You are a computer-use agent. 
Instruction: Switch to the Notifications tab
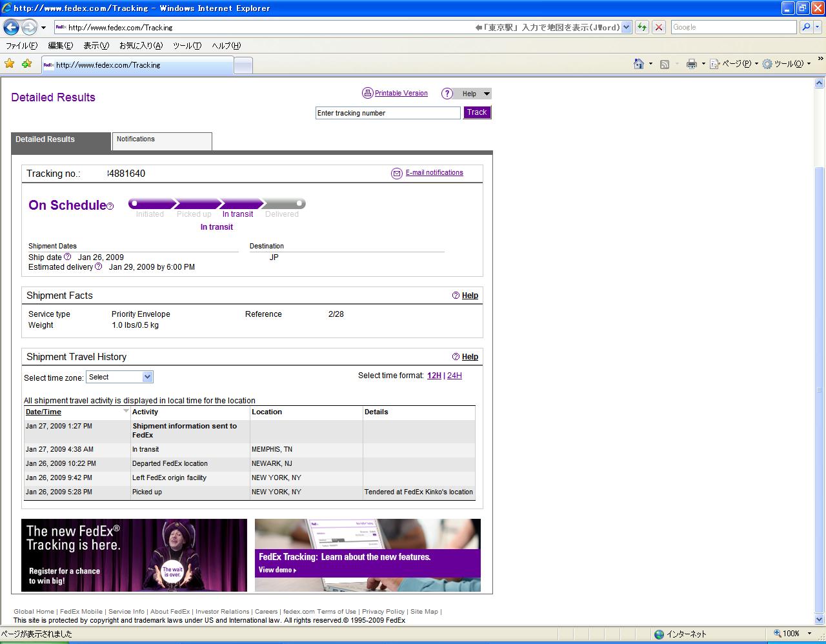click(x=162, y=141)
